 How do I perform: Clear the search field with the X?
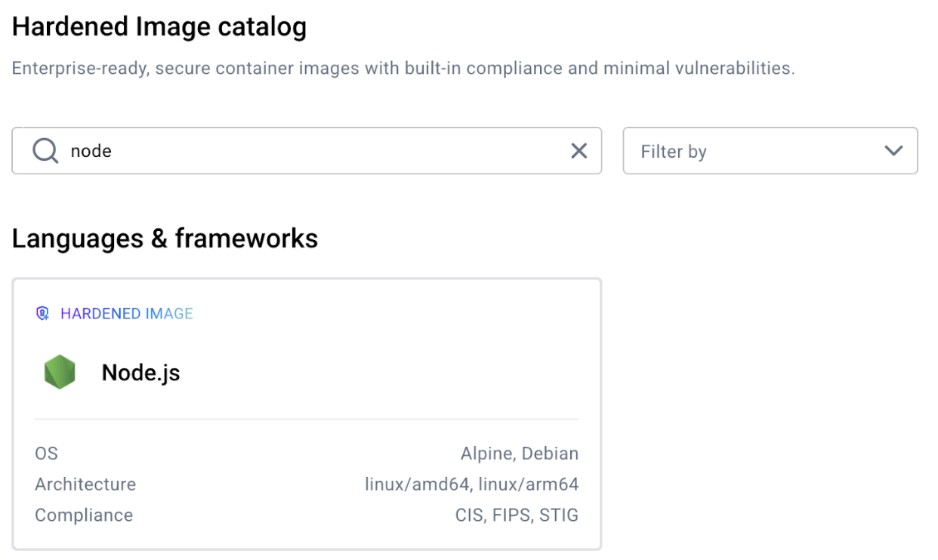point(579,151)
